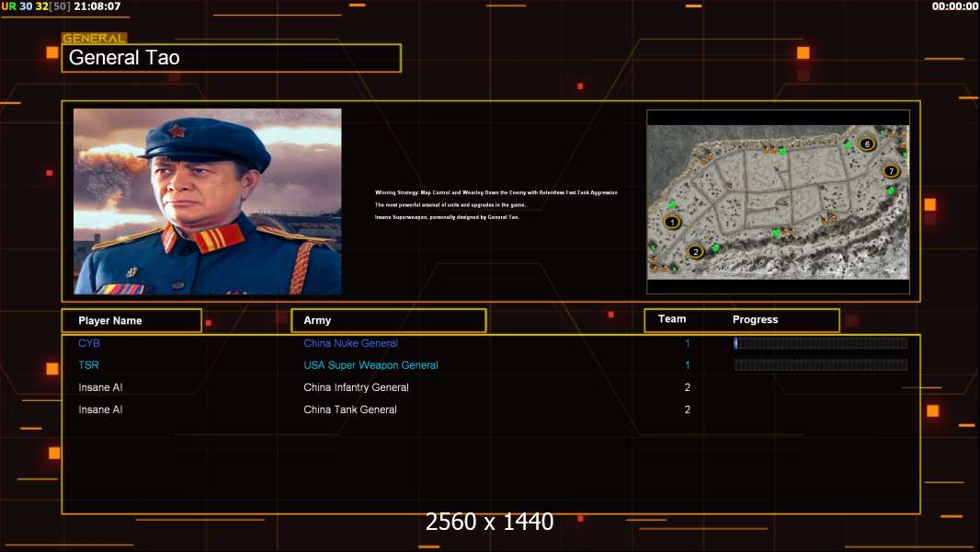The height and width of the screenshot is (552, 980).
Task: Click the 21:08:07 clock in overlay
Action: [97, 6]
